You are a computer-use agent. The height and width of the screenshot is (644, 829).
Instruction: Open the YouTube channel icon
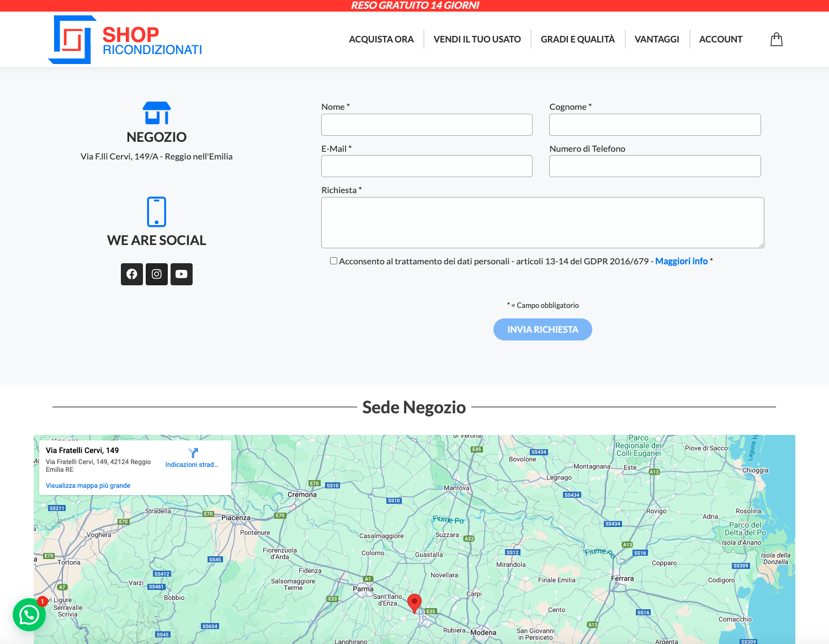click(181, 274)
